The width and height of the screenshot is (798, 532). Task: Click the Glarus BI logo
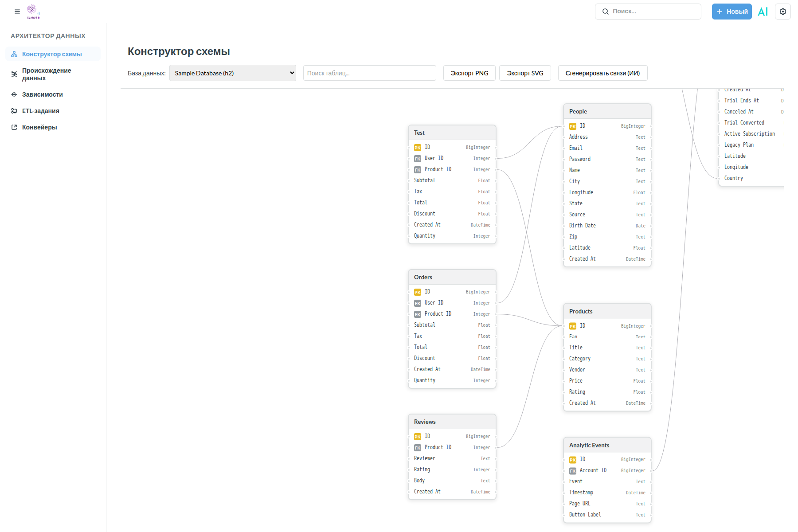point(33,12)
